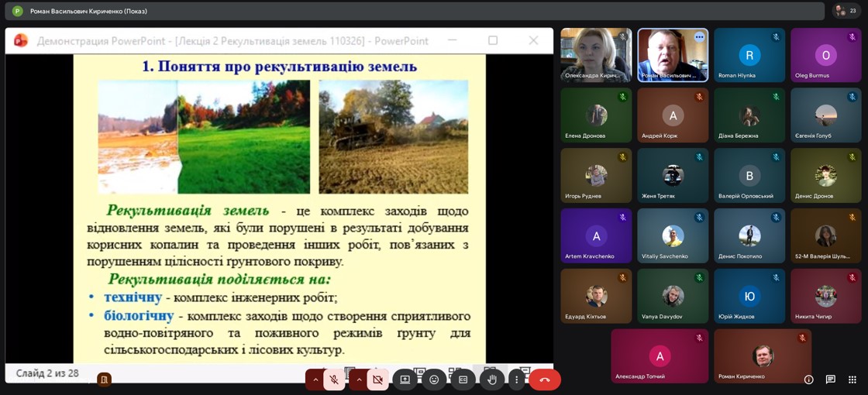Select Роман Кириченко tile in bottom row
Image resolution: width=868 pixels, height=395 pixels.
(763, 356)
